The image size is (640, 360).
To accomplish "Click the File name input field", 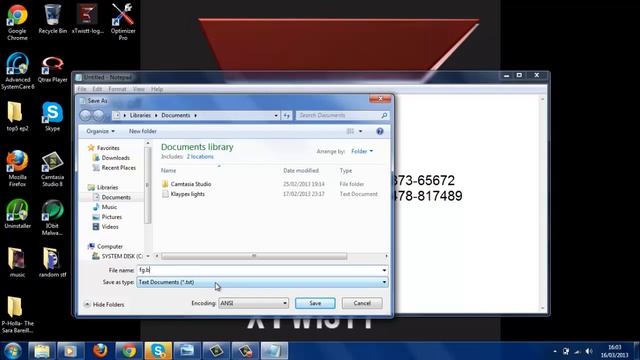I will [262, 270].
